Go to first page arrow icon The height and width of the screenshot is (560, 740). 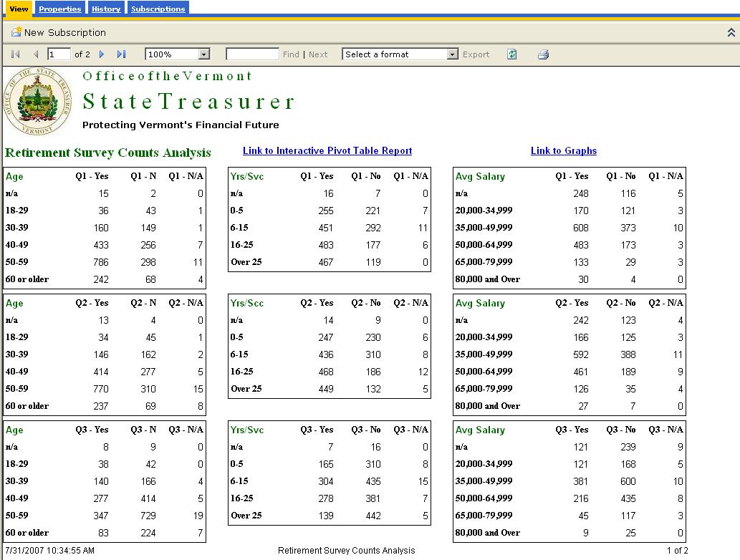pyautogui.click(x=15, y=54)
